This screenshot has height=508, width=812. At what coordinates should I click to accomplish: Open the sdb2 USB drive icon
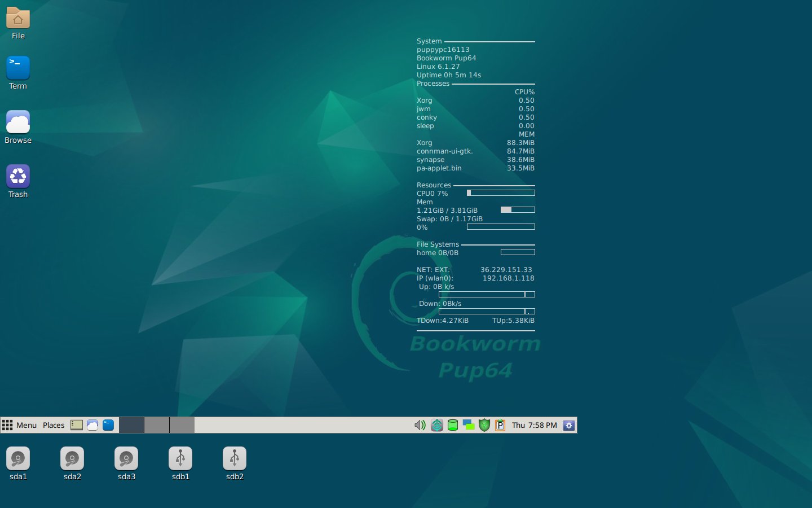(235, 458)
